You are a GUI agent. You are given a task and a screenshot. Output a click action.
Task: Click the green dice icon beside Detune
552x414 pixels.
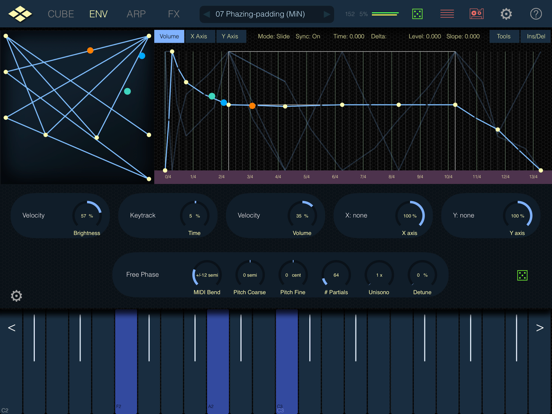[x=522, y=275]
